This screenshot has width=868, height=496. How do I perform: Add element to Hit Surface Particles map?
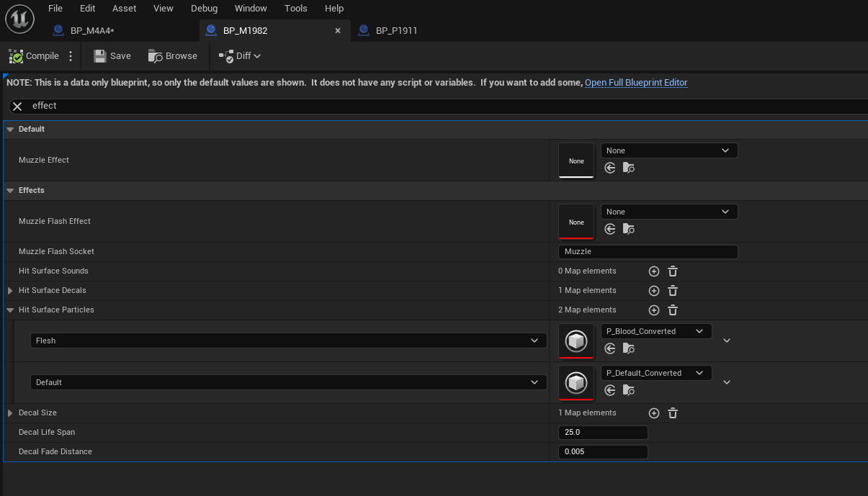654,310
